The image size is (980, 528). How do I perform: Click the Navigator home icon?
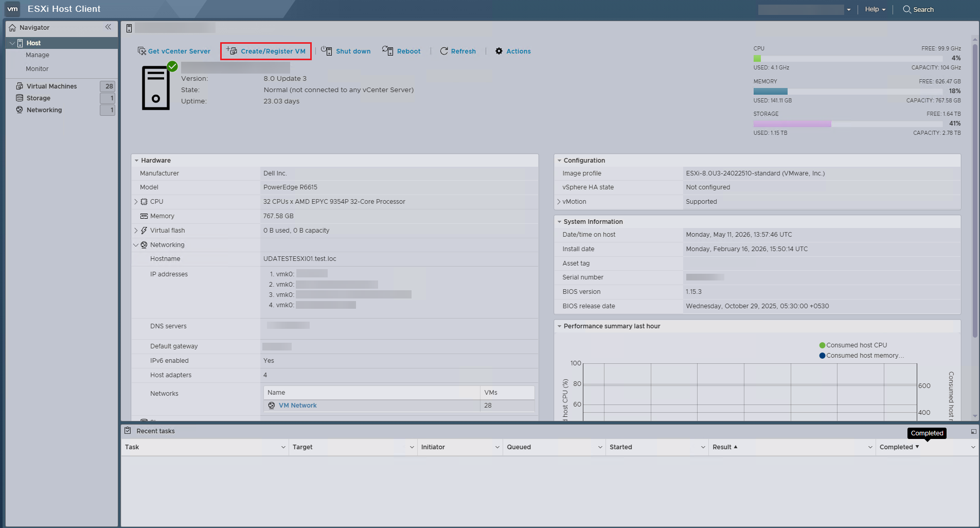[12, 28]
